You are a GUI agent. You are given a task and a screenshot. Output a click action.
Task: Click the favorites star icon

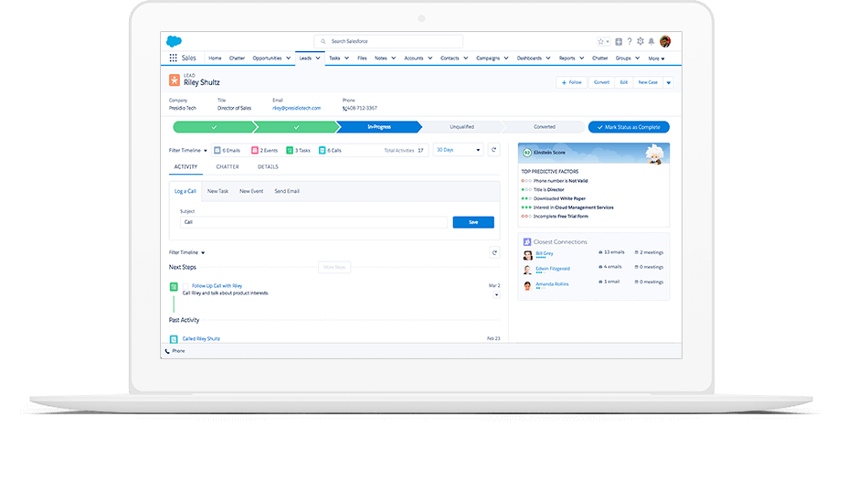[600, 41]
